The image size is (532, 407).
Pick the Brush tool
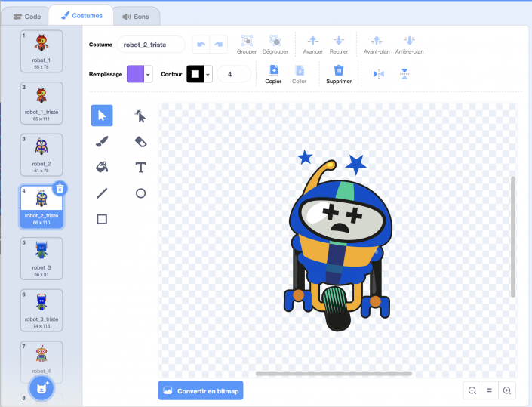pos(102,141)
